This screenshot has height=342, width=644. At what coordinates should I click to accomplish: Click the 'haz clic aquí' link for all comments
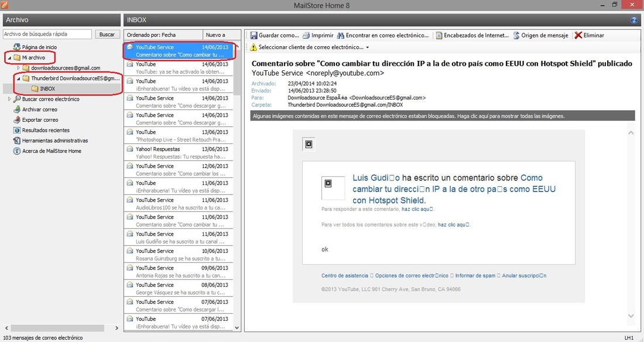(454, 224)
